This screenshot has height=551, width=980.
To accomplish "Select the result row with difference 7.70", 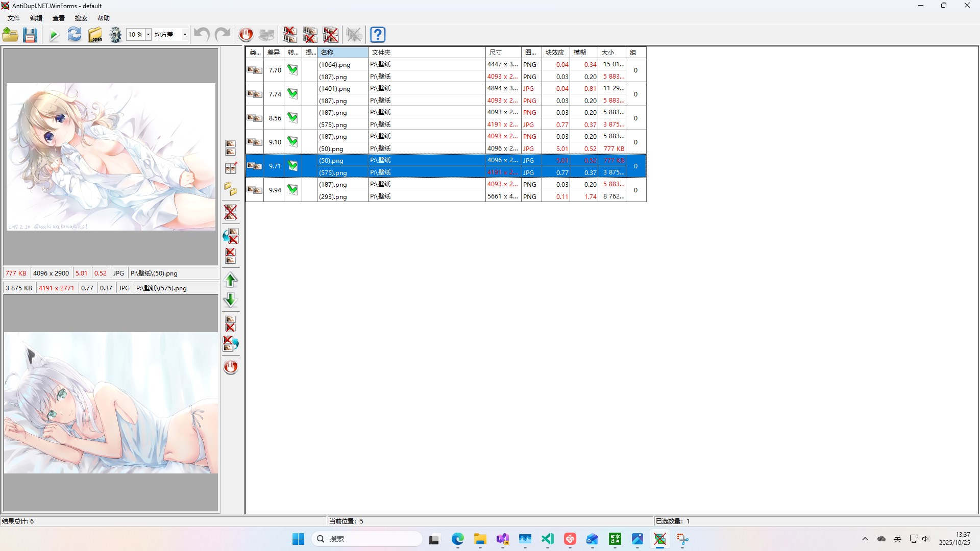I will (275, 70).
